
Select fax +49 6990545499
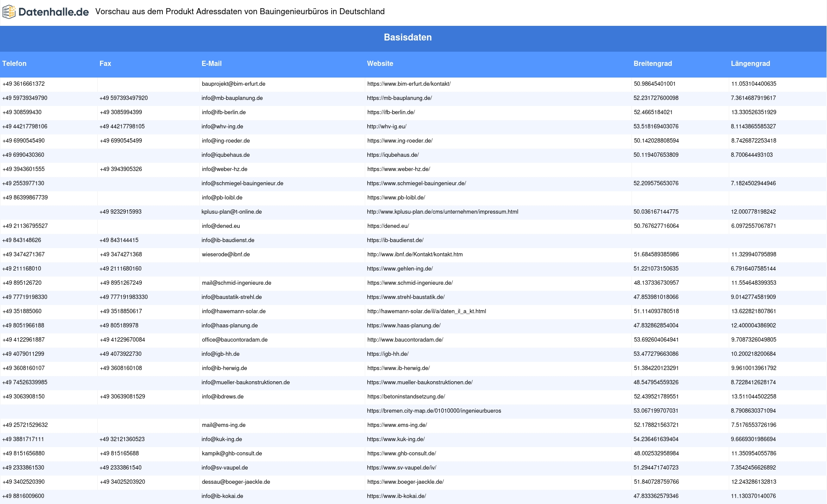click(121, 141)
